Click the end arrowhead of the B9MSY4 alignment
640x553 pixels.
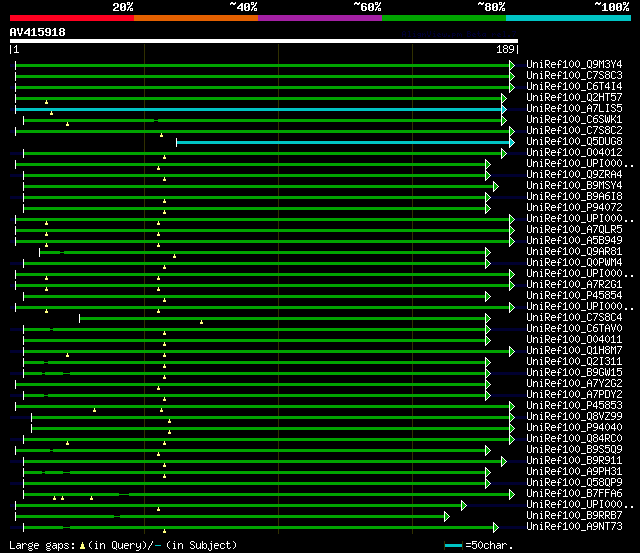coord(496,187)
